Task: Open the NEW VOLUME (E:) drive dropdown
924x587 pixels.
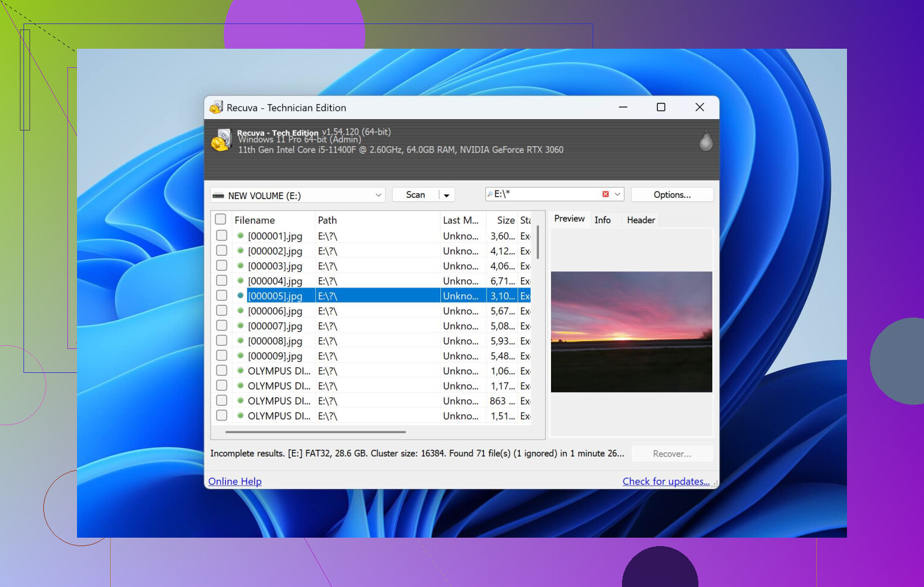Action: point(378,195)
